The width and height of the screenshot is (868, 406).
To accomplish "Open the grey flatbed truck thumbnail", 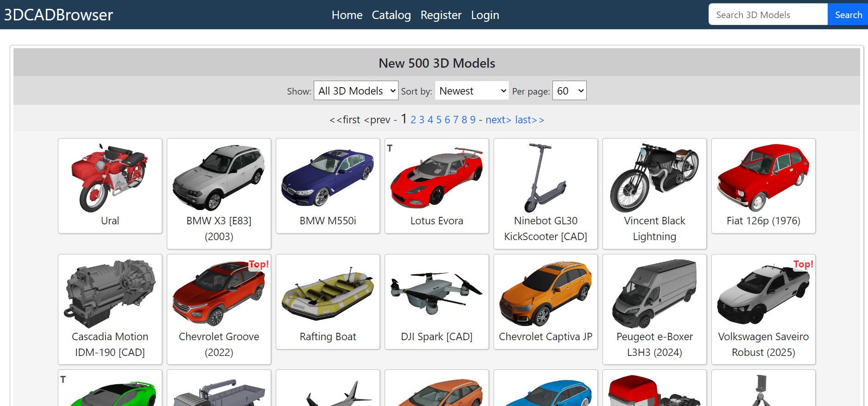I will point(219,392).
